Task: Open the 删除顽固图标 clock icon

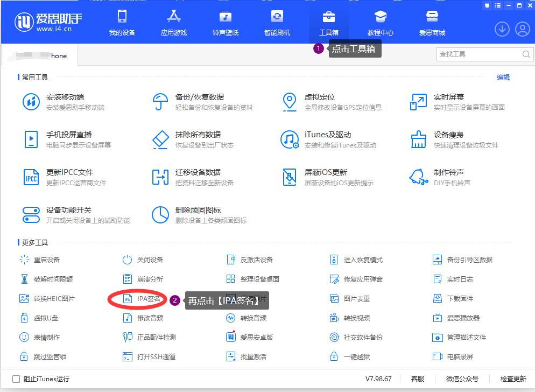Action: tap(160, 215)
